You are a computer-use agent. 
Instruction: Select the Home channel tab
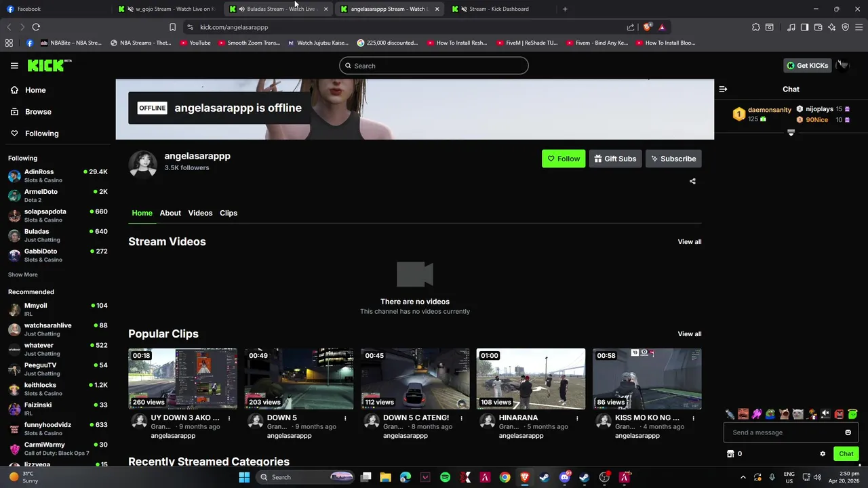tap(142, 213)
